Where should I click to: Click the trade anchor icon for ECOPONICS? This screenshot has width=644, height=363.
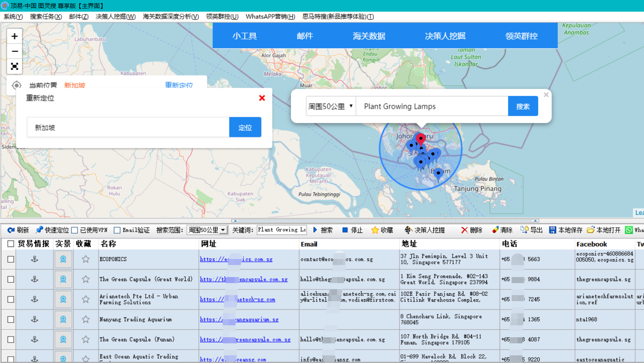click(x=35, y=259)
